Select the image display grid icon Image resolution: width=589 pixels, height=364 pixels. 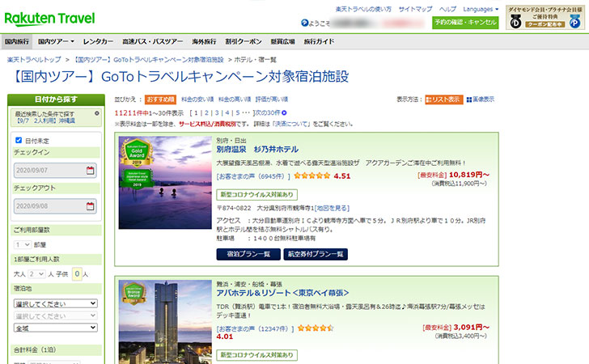[x=469, y=99]
